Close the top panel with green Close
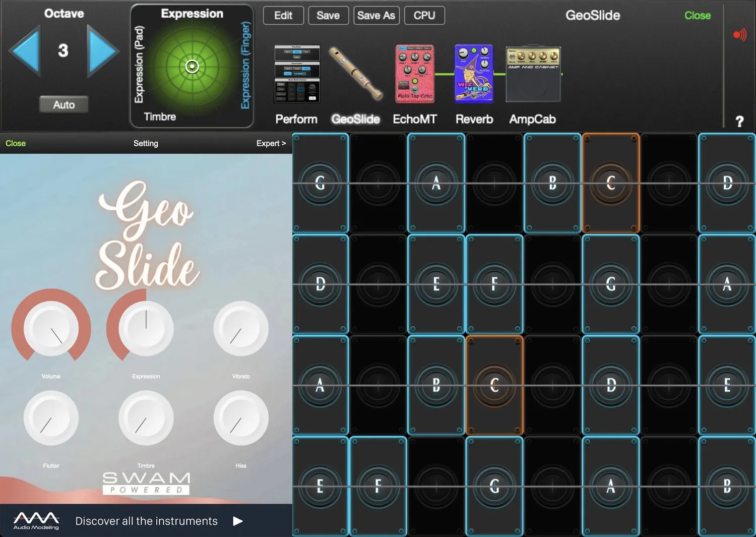Screen dimensions: 756x537 pos(698,16)
